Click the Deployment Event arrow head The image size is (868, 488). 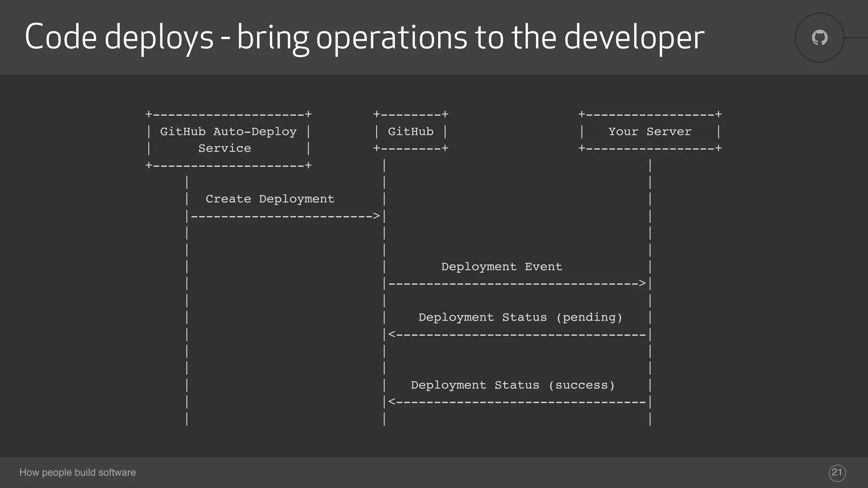642,283
